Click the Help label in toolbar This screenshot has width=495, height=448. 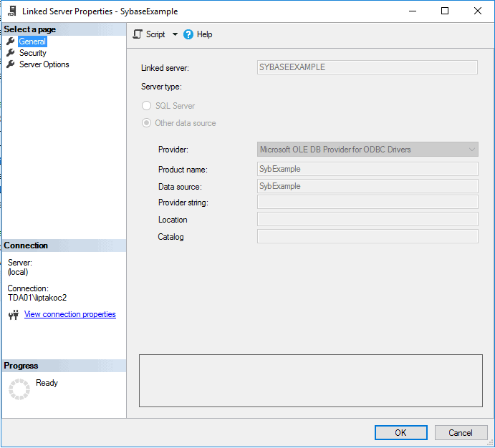(x=205, y=34)
